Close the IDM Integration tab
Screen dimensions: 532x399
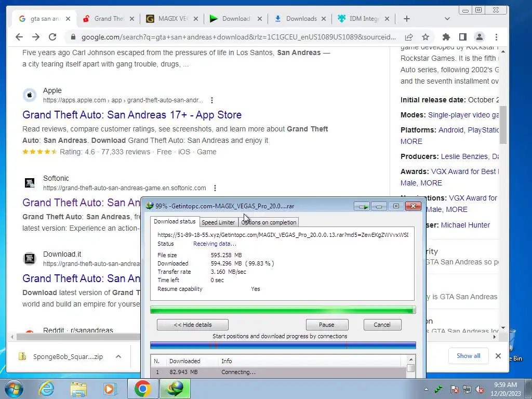[x=387, y=19]
